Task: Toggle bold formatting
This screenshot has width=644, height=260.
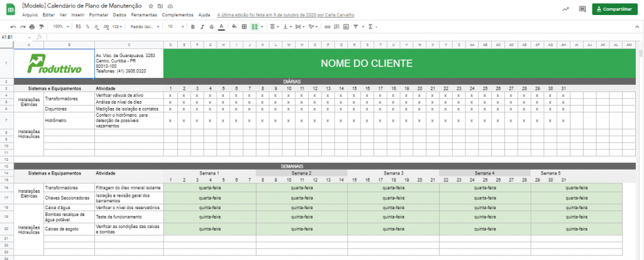Action: click(192, 26)
